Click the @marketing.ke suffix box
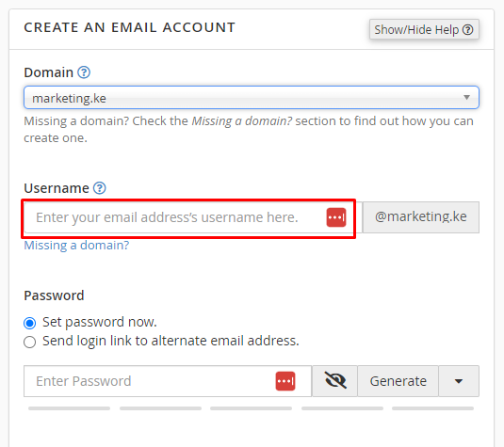 [421, 217]
